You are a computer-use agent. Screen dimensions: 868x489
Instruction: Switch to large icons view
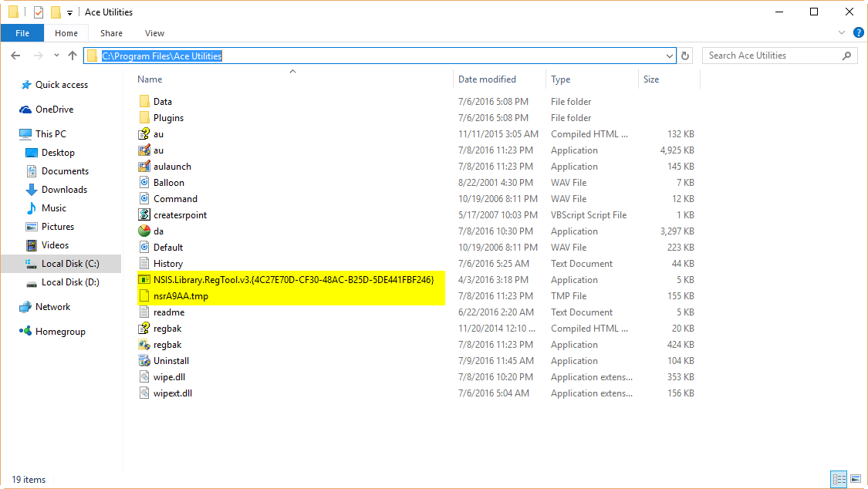[854, 479]
